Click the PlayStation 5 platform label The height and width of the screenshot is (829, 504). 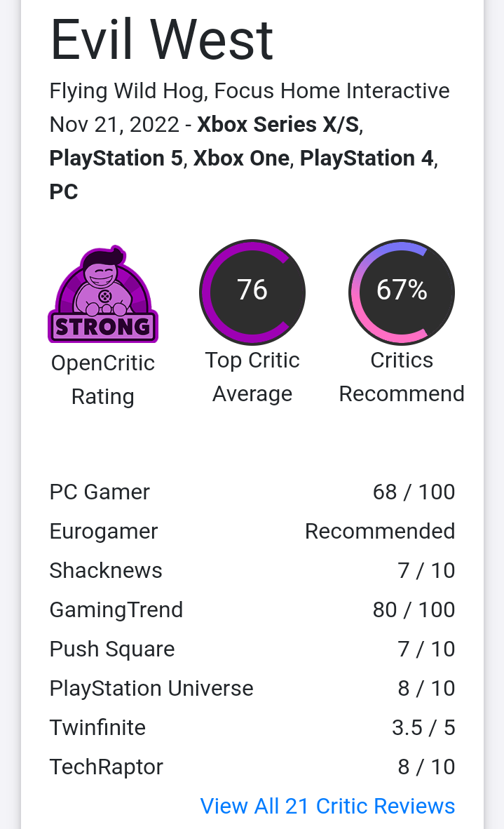click(x=116, y=159)
